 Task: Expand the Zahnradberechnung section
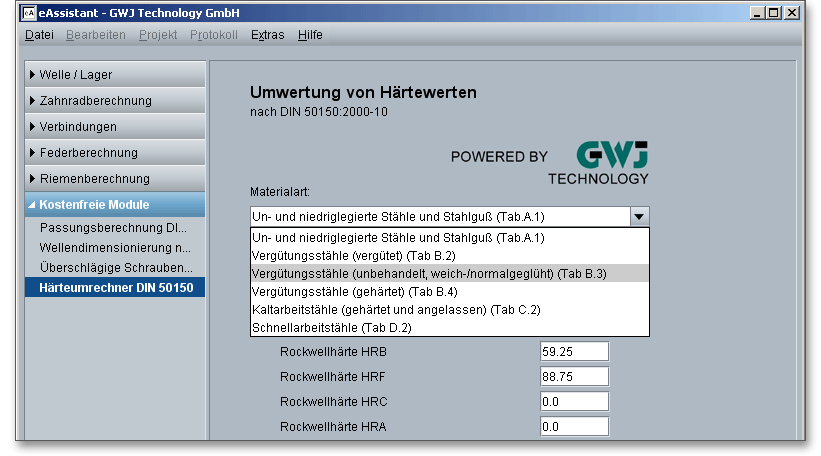click(113, 101)
